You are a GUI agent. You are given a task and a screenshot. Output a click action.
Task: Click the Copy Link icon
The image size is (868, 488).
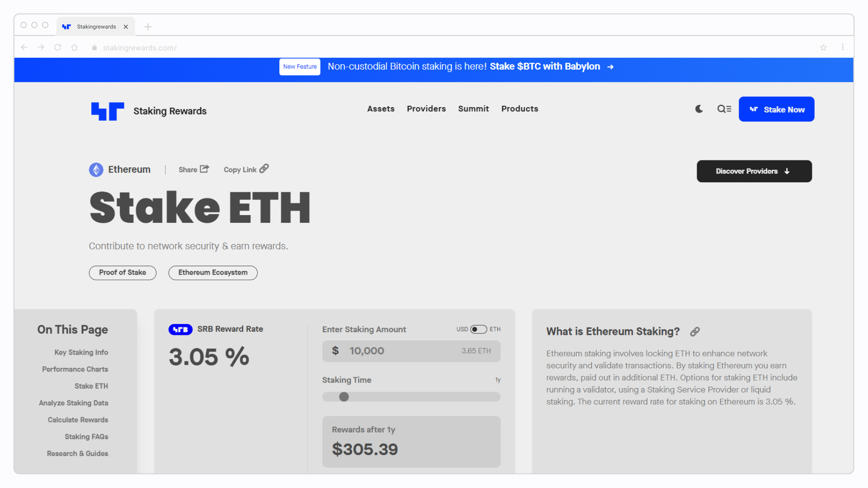[x=263, y=169]
